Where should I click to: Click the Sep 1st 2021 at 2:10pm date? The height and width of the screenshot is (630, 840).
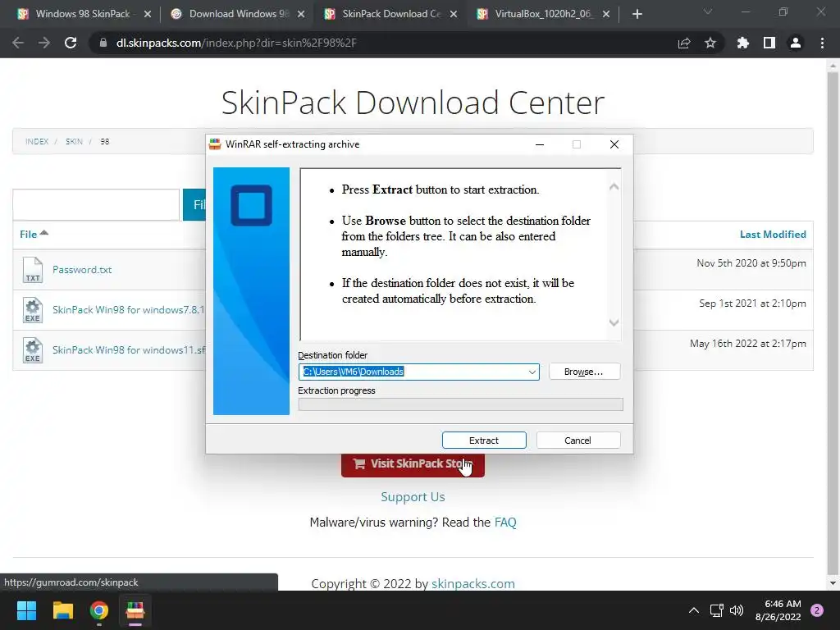(x=752, y=304)
